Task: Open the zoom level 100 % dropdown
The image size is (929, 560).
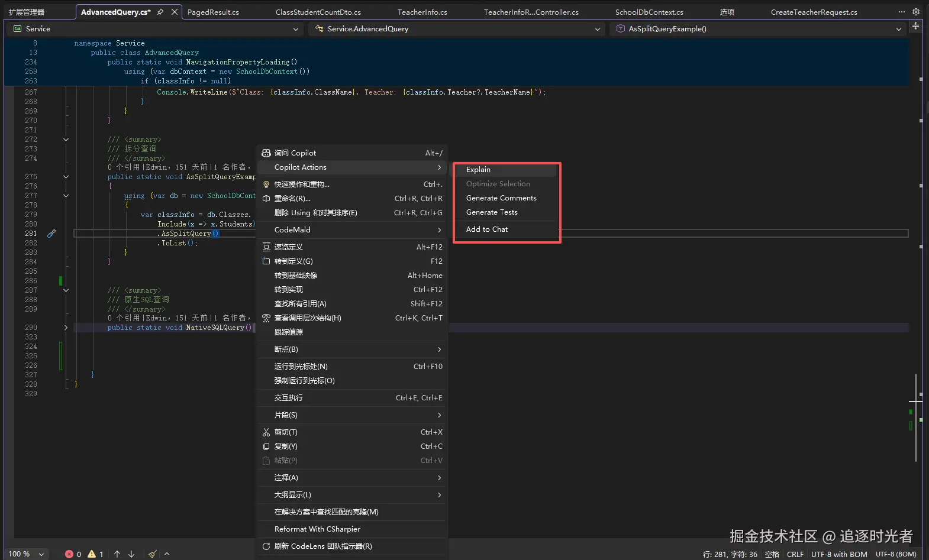Action: click(27, 554)
